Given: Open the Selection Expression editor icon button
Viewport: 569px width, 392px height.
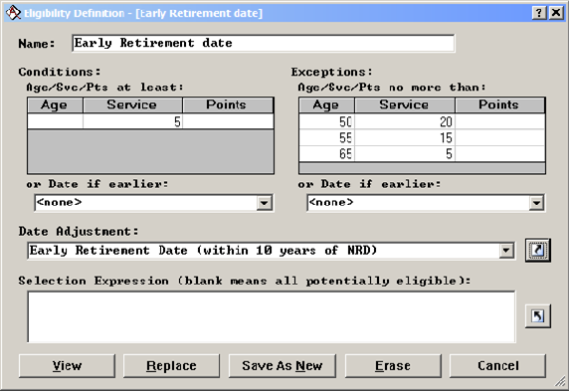Looking at the screenshot, I should click(538, 316).
